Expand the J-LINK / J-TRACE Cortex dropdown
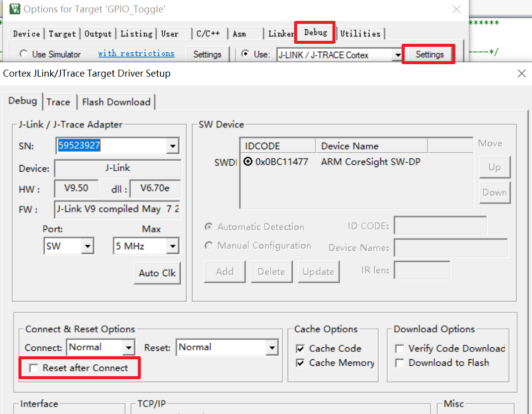 [x=397, y=55]
